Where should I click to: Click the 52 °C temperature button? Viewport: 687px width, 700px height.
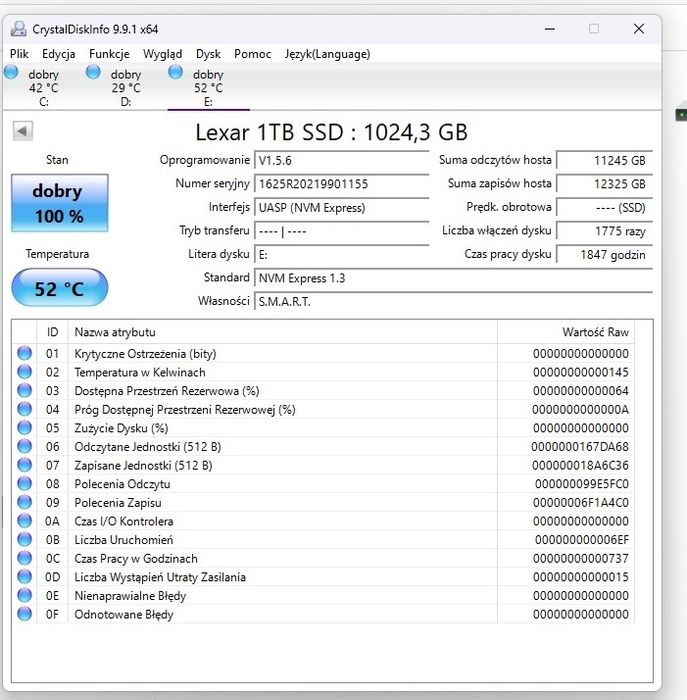click(60, 288)
